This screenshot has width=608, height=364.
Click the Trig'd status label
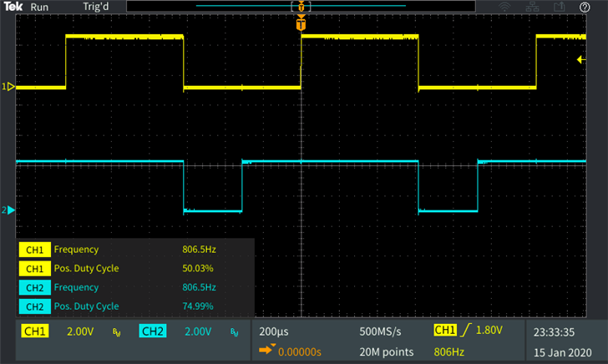point(98,7)
